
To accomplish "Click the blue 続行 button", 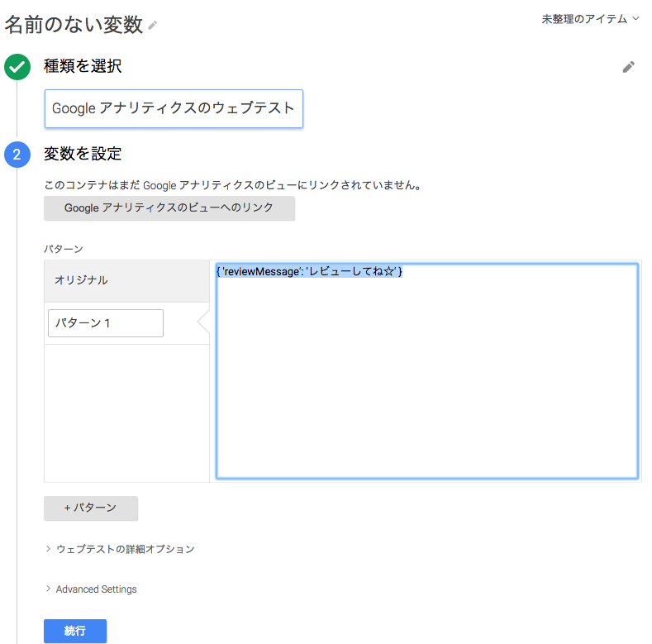I will coord(75,631).
